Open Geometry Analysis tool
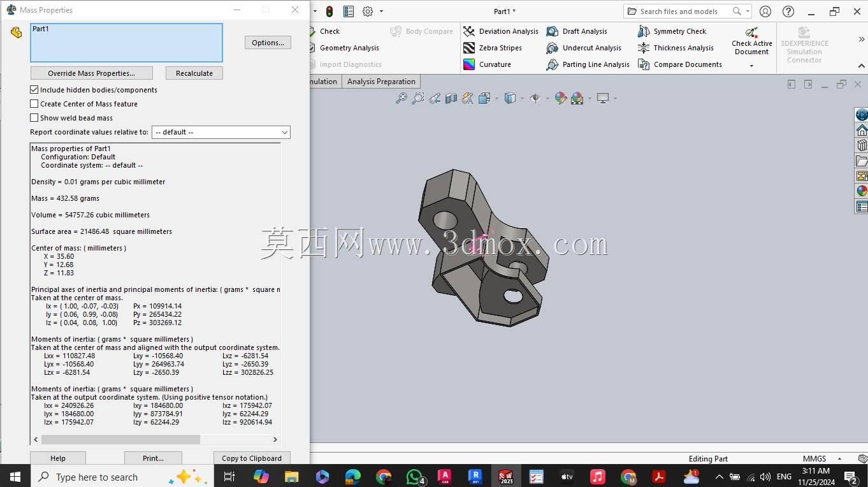This screenshot has height=487, width=868. (344, 48)
